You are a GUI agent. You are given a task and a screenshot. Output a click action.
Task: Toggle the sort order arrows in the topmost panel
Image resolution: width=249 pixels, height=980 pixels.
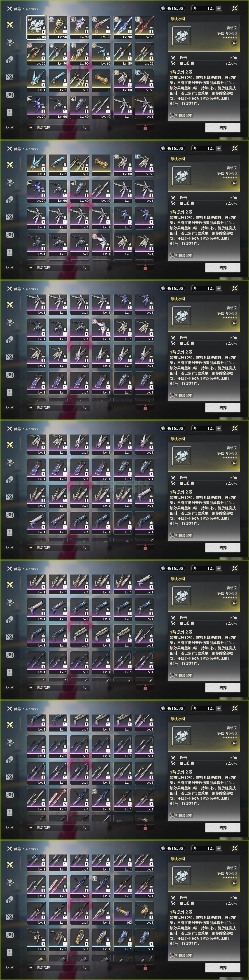[84, 127]
